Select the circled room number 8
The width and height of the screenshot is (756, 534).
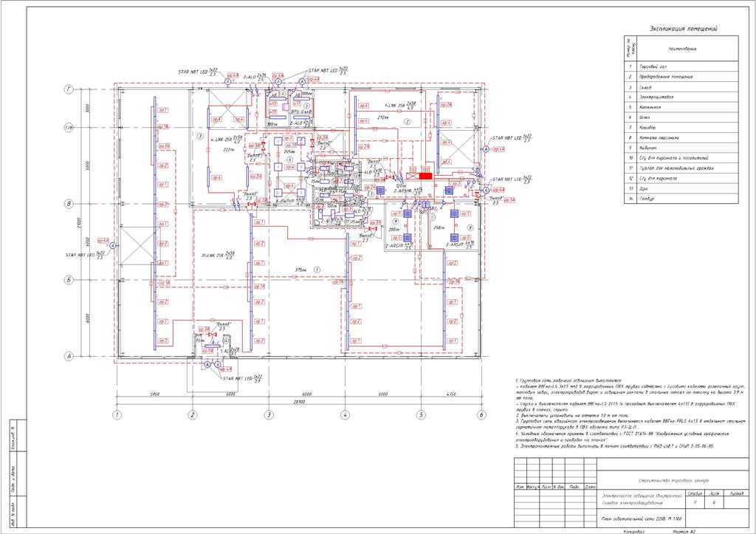470,227
